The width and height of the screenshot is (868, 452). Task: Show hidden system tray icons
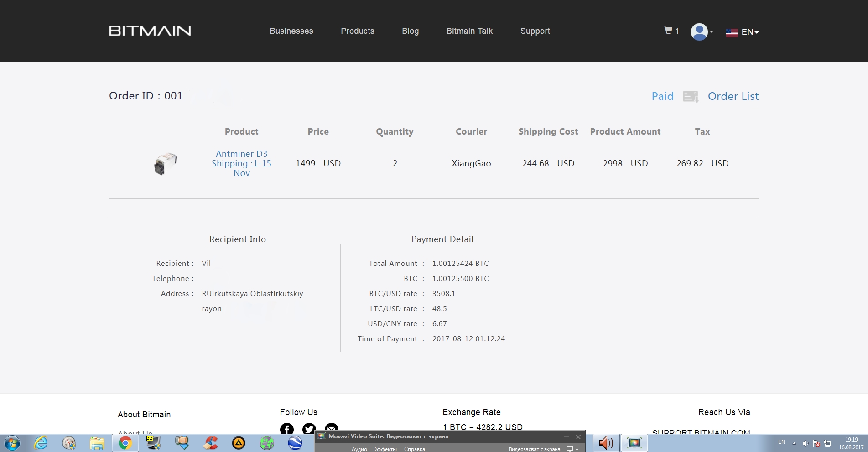point(794,443)
